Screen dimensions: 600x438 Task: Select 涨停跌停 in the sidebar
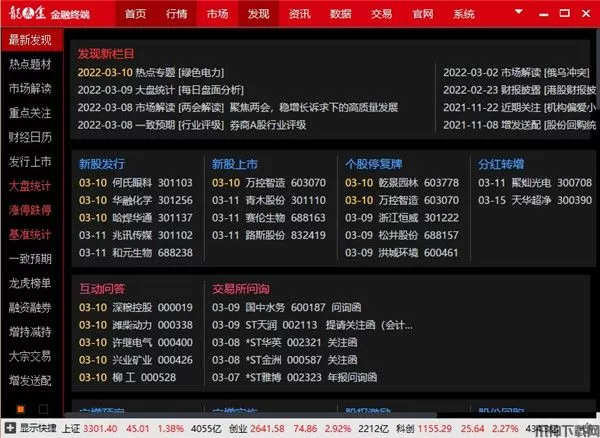click(31, 210)
